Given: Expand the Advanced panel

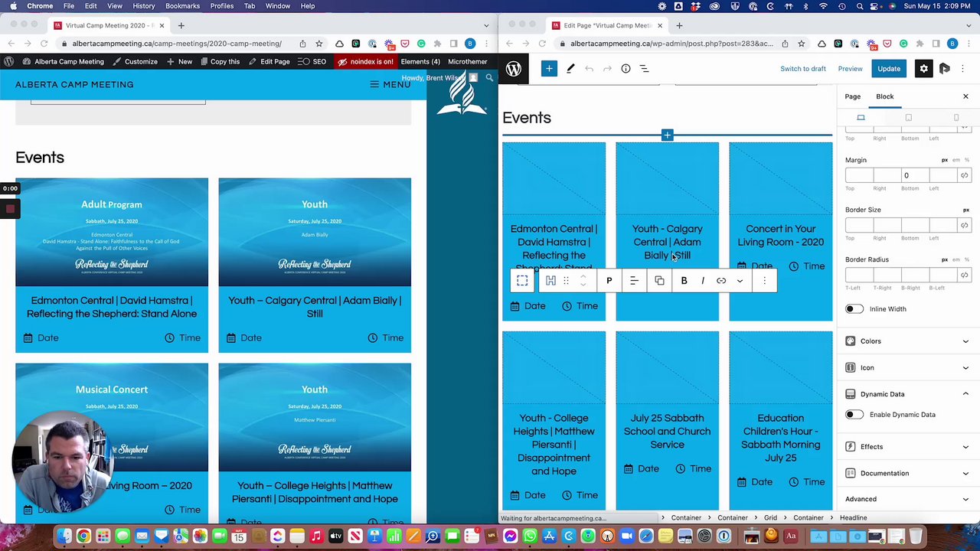Looking at the screenshot, I should [908, 499].
